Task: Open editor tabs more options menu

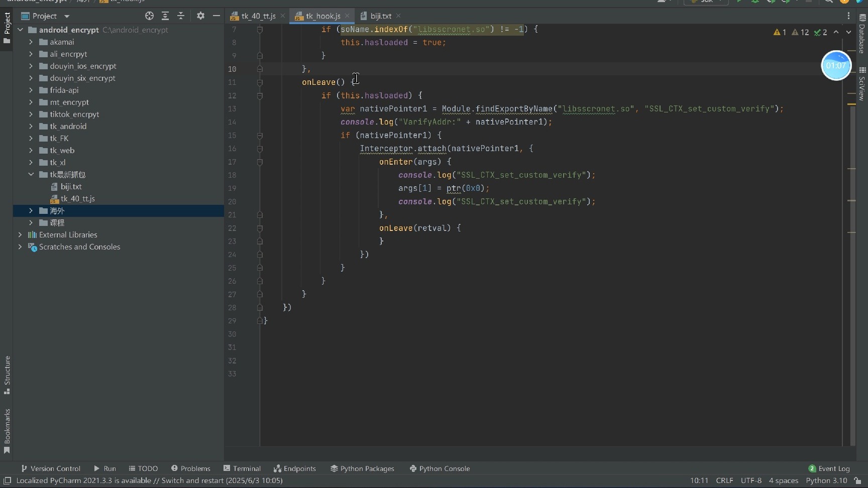Action: click(x=848, y=16)
